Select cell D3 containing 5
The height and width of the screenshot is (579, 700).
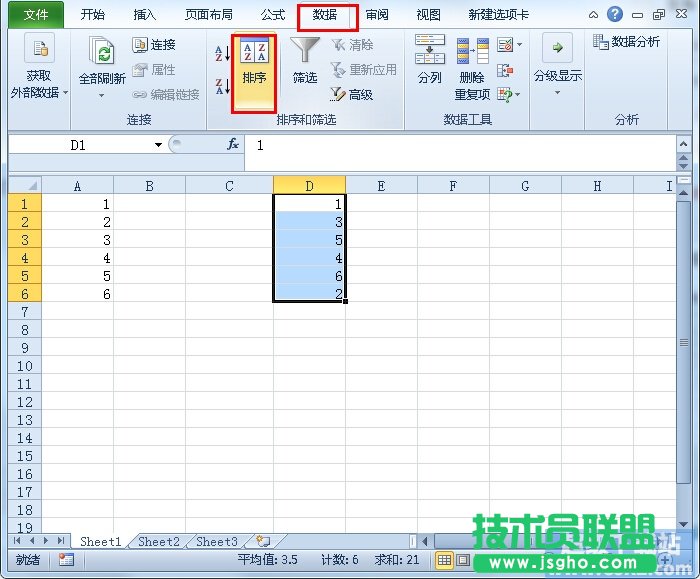click(309, 240)
